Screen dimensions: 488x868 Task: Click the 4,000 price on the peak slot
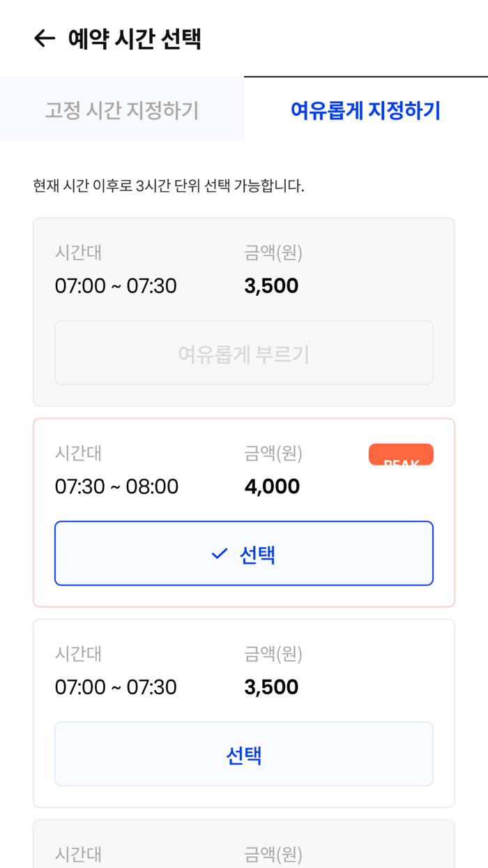(x=272, y=486)
